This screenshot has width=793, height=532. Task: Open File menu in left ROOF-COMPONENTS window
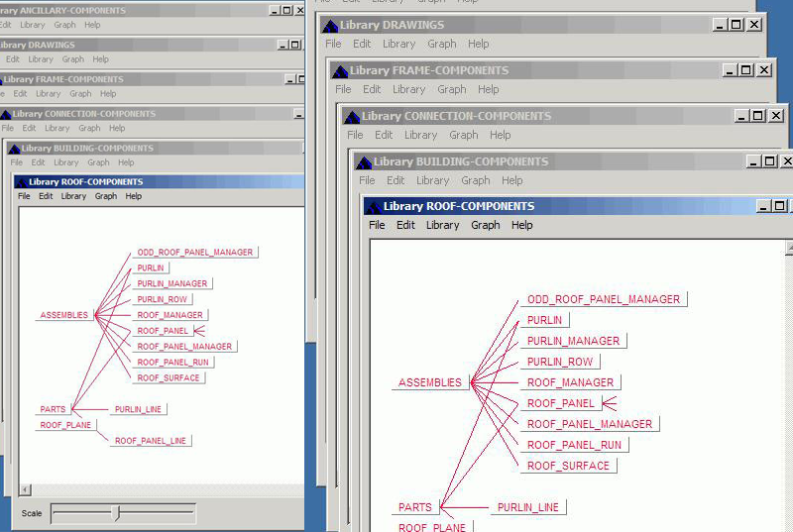(x=24, y=196)
